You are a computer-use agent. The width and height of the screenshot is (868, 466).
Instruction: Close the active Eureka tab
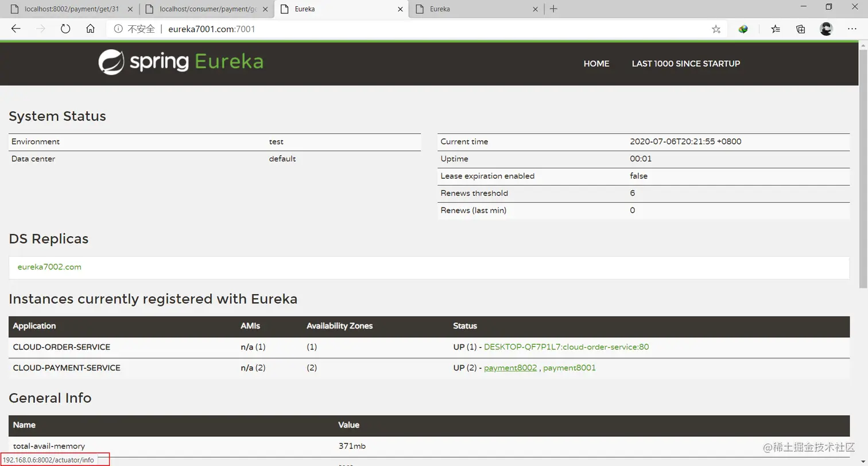click(x=401, y=9)
